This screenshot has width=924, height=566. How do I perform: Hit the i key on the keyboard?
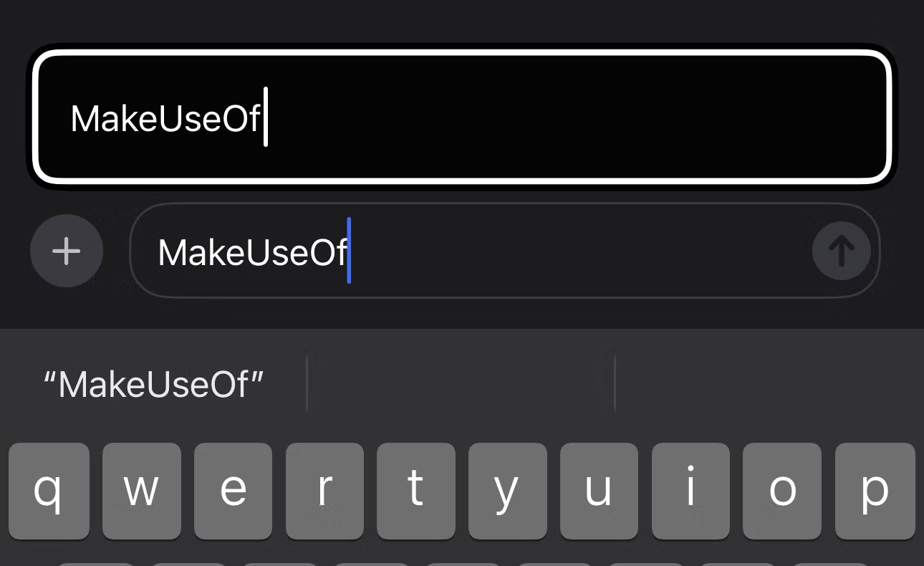click(x=690, y=491)
